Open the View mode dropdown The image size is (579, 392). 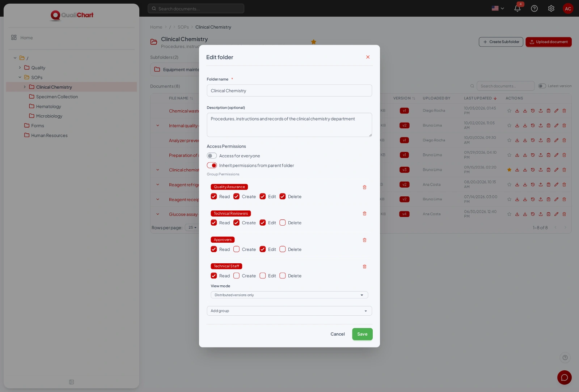click(289, 295)
